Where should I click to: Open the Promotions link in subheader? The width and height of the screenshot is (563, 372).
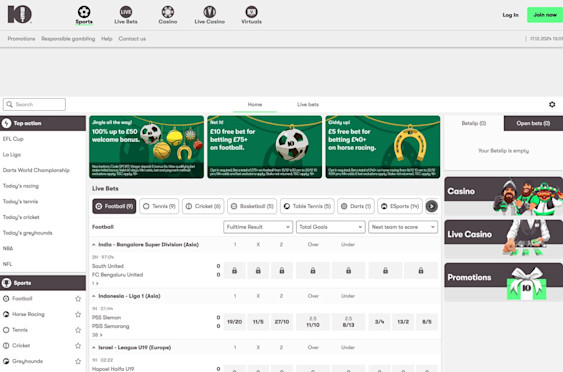[21, 38]
